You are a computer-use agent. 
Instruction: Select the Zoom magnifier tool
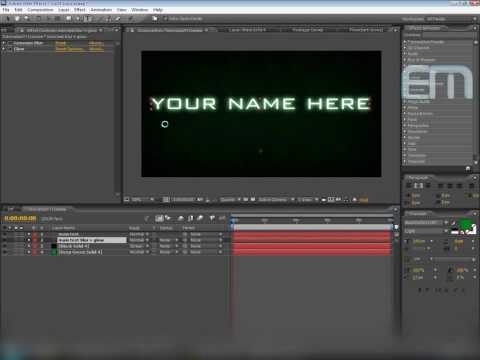(26, 19)
